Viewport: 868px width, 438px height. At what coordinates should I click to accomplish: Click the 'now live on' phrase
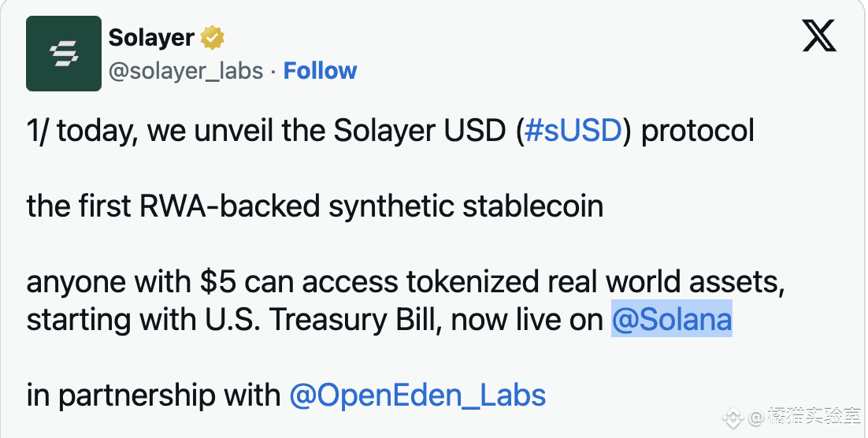point(527,320)
